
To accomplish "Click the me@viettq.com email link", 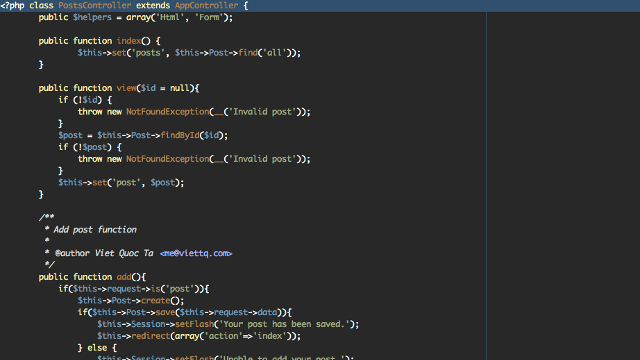I will click(x=196, y=253).
